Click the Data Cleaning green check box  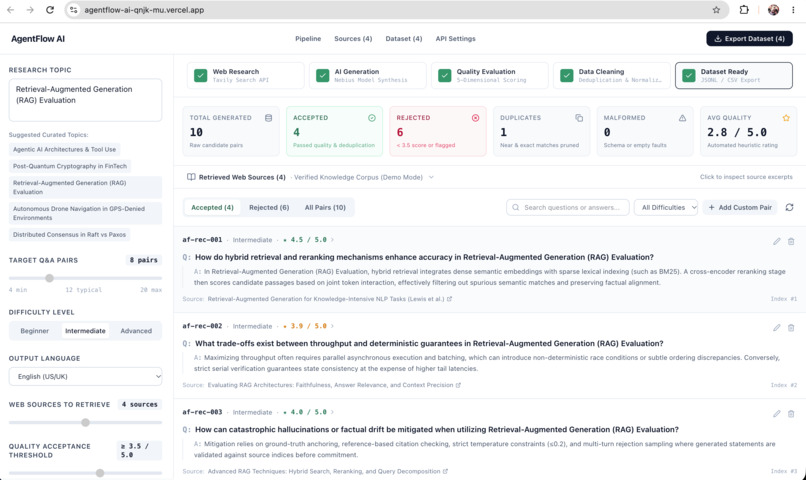click(566, 76)
